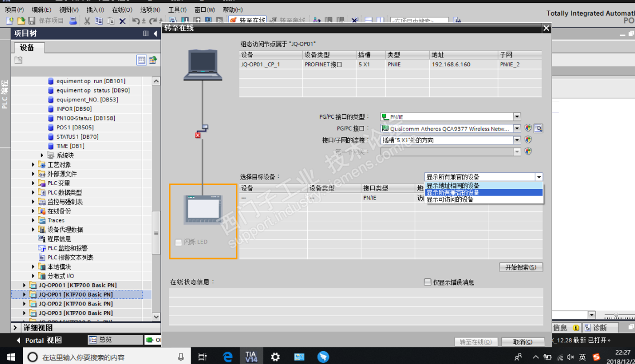This screenshot has width=635, height=364.
Task: Select JQ-OP01 [KTP700 Basic PN] tree item
Action: tap(76, 294)
